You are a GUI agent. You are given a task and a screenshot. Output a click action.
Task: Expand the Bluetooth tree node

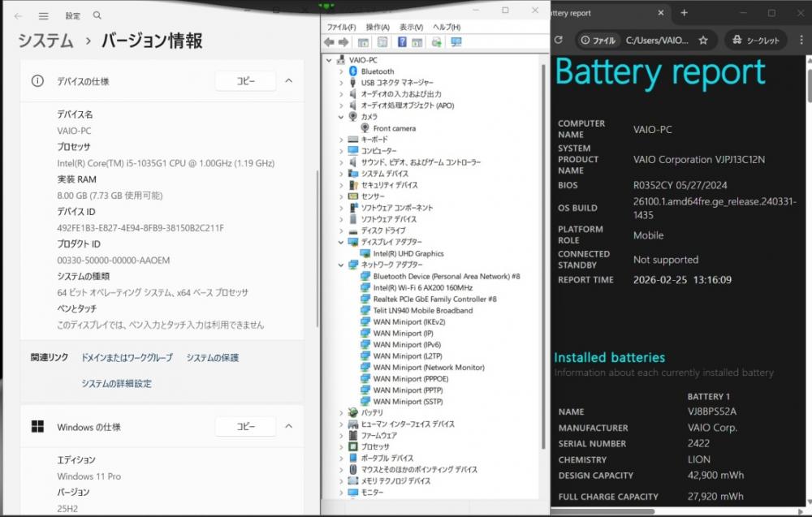341,71
